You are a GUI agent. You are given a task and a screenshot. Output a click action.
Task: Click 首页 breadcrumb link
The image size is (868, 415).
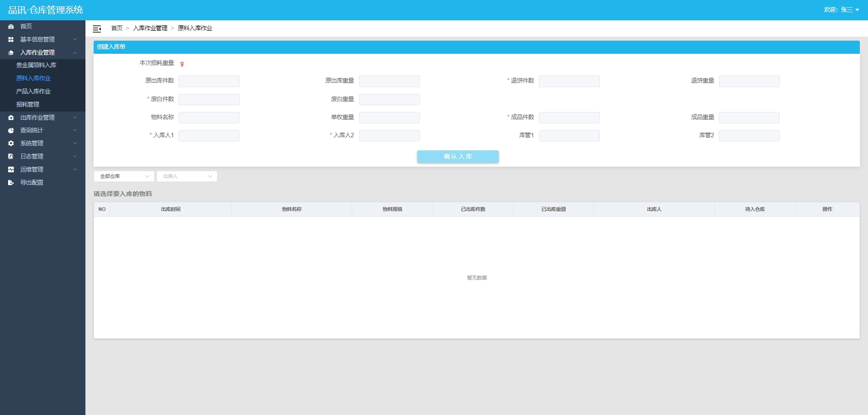tap(117, 28)
